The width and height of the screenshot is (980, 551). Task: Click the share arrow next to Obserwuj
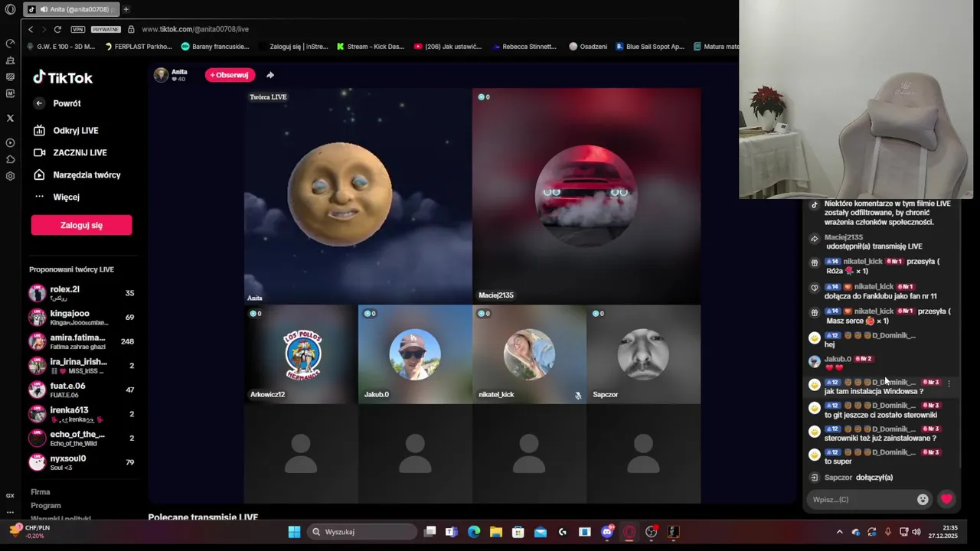(269, 75)
